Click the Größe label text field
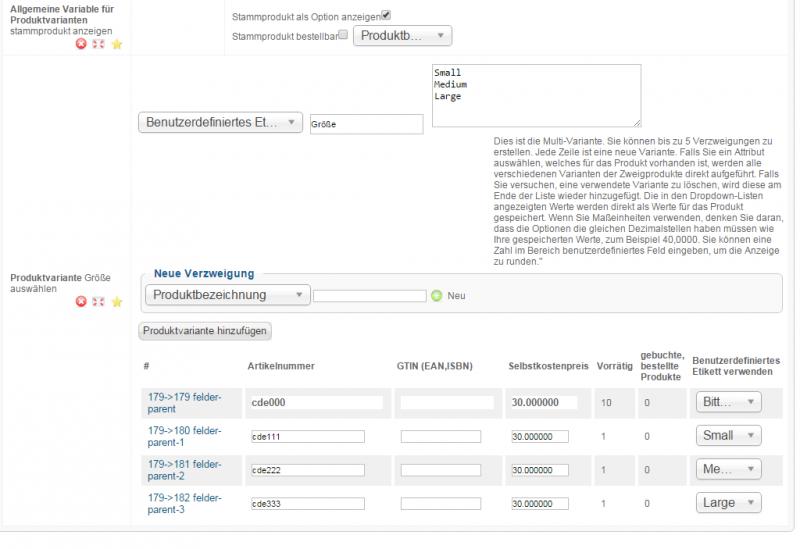 367,124
